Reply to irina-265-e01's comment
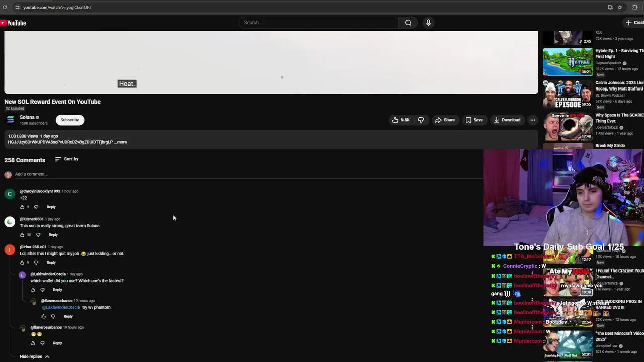Image resolution: width=644 pixels, height=362 pixels. [x=51, y=263]
